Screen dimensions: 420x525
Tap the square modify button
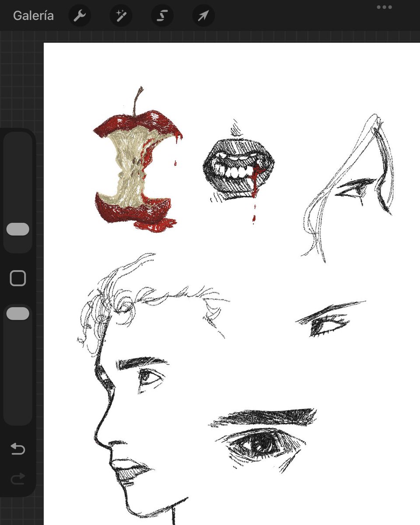[x=18, y=278]
